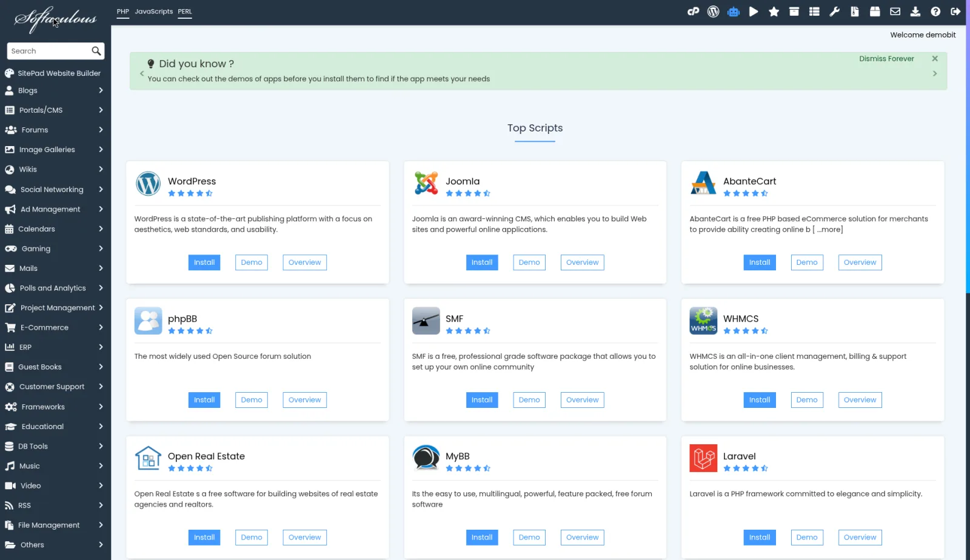
Task: Open the phpBB Overview
Action: tap(304, 400)
